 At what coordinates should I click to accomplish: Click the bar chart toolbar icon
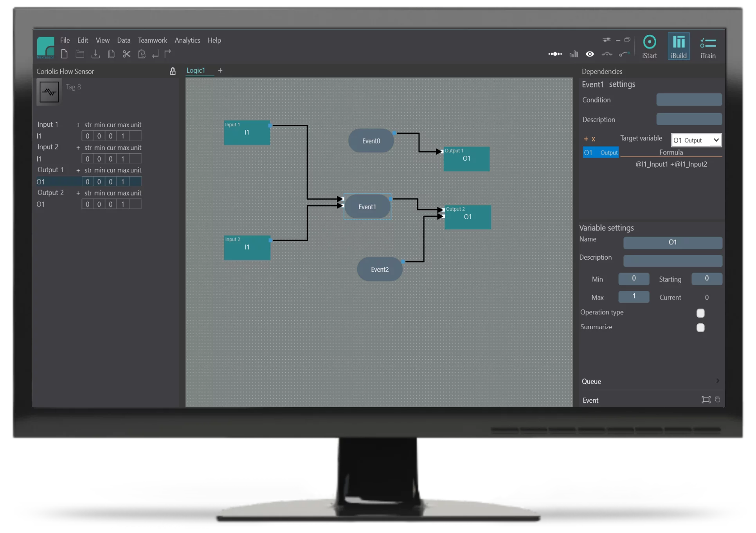[574, 54]
